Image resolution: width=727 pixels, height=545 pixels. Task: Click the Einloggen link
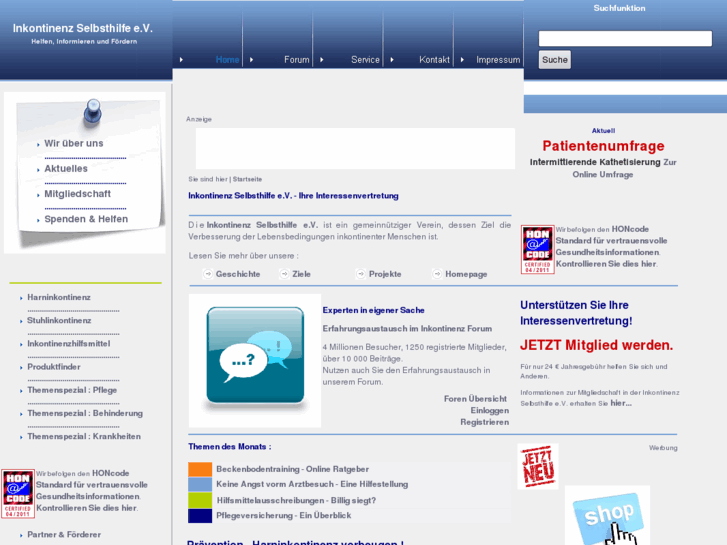click(490, 410)
